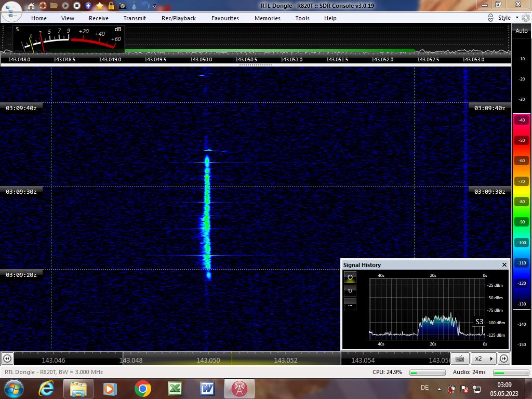Image resolution: width=532 pixels, height=399 pixels.
Task: Click the camera screenshot icon
Action: (123, 6)
